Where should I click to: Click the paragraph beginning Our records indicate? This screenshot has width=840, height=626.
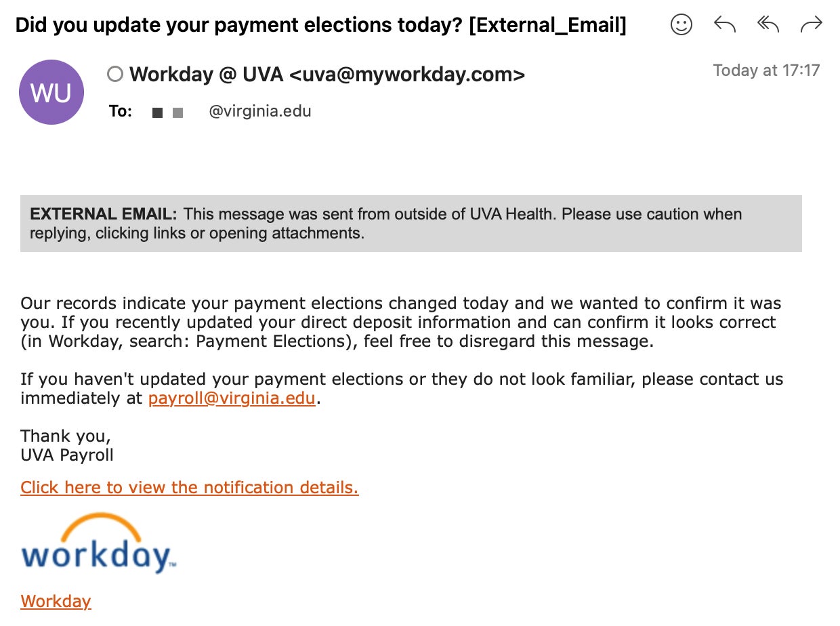pos(400,322)
